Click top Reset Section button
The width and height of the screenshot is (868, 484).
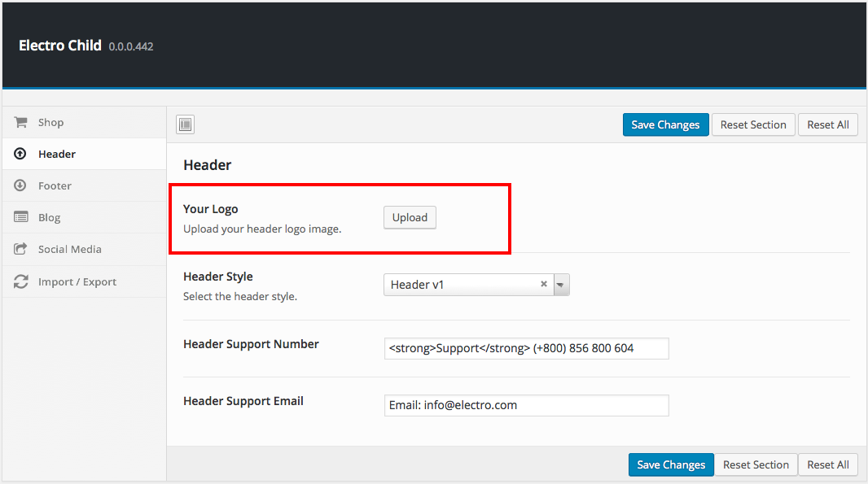click(753, 124)
